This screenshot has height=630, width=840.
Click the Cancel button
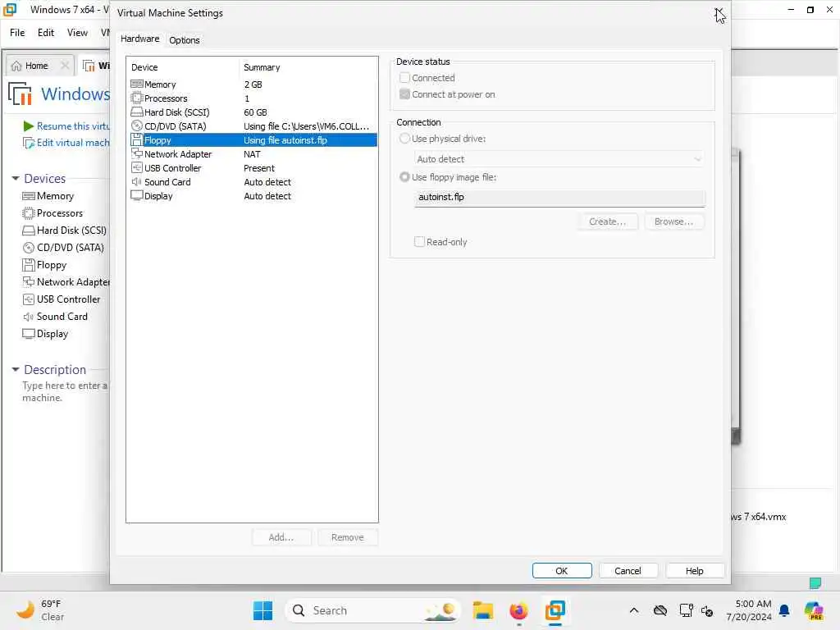click(628, 571)
